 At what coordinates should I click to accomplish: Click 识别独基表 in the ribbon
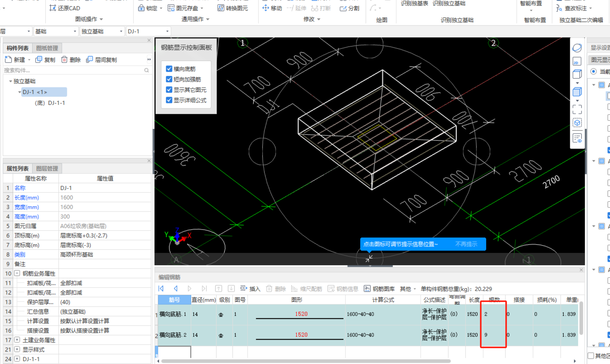[x=414, y=3]
